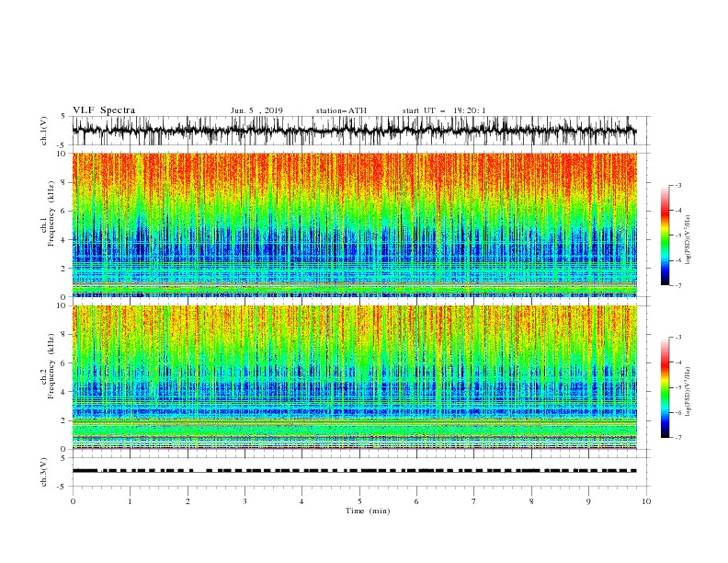Select the date 'Jun. 5 , 2019'
Viewport: 728px width, 563px height.
(256, 110)
